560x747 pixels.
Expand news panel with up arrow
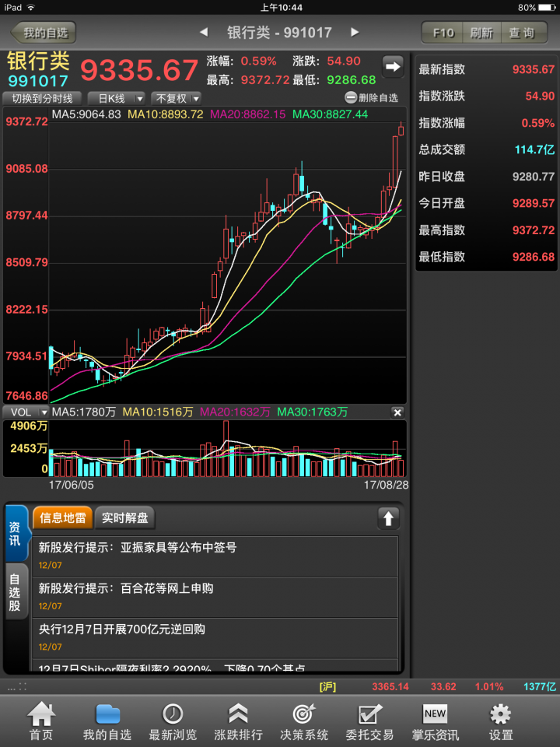389,518
